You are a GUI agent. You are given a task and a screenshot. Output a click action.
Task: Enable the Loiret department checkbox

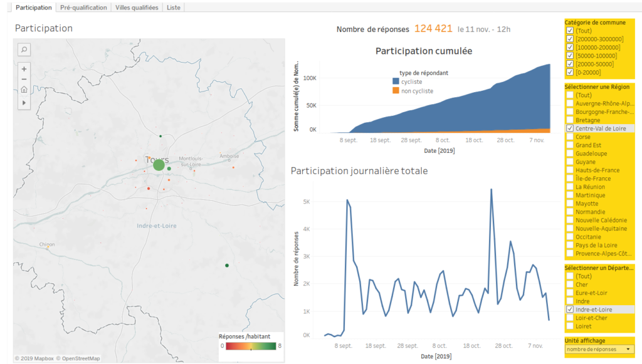pos(569,326)
